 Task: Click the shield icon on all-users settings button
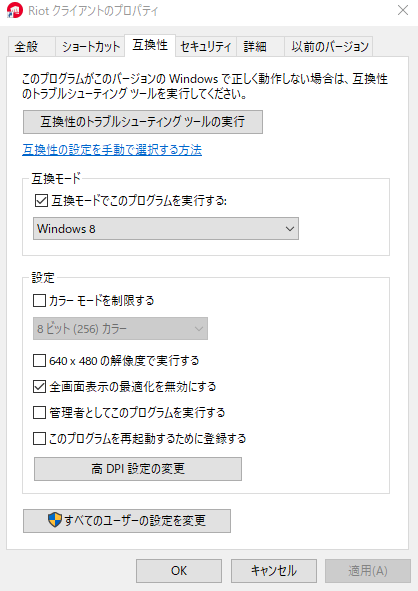55,520
